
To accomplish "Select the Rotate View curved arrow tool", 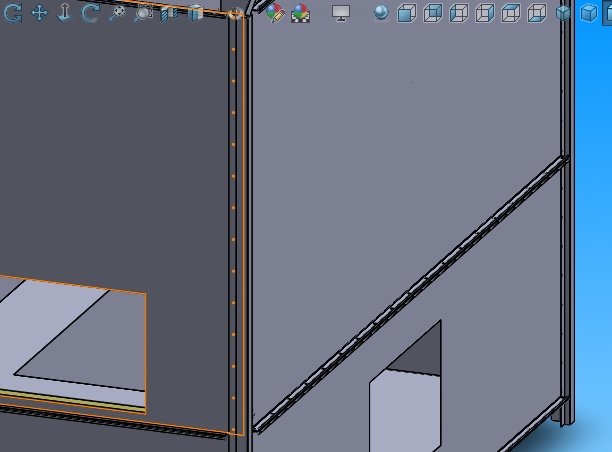I will coord(91,12).
